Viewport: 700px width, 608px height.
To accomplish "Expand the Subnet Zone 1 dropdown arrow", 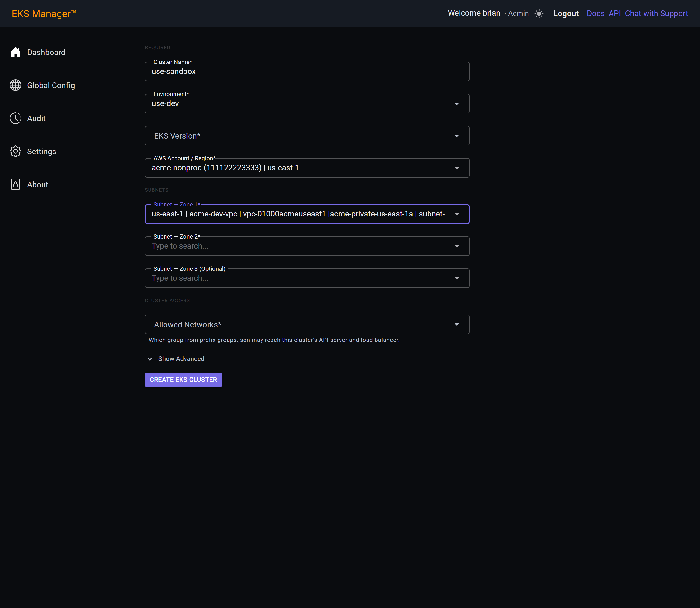I will click(457, 214).
